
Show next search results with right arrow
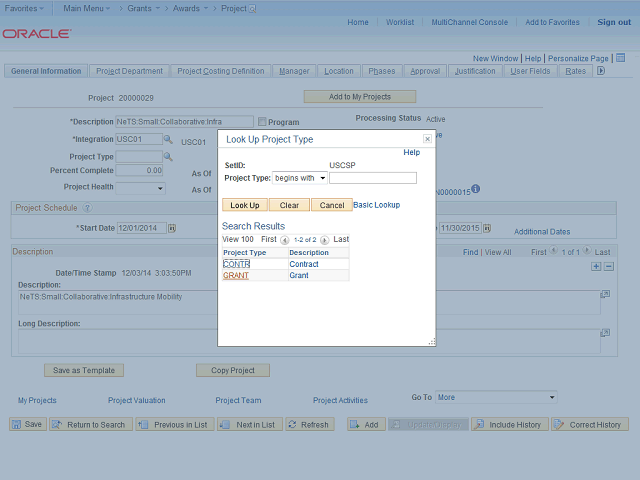click(x=324, y=240)
